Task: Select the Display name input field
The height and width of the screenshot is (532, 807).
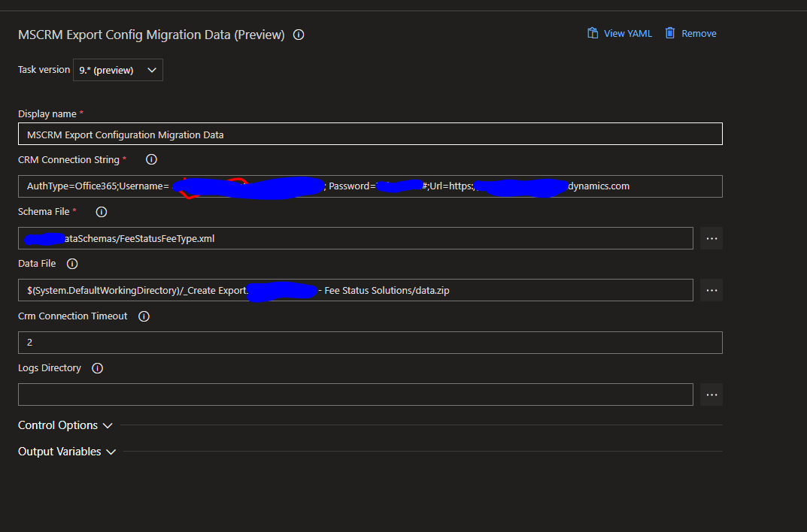Action: [x=370, y=133]
